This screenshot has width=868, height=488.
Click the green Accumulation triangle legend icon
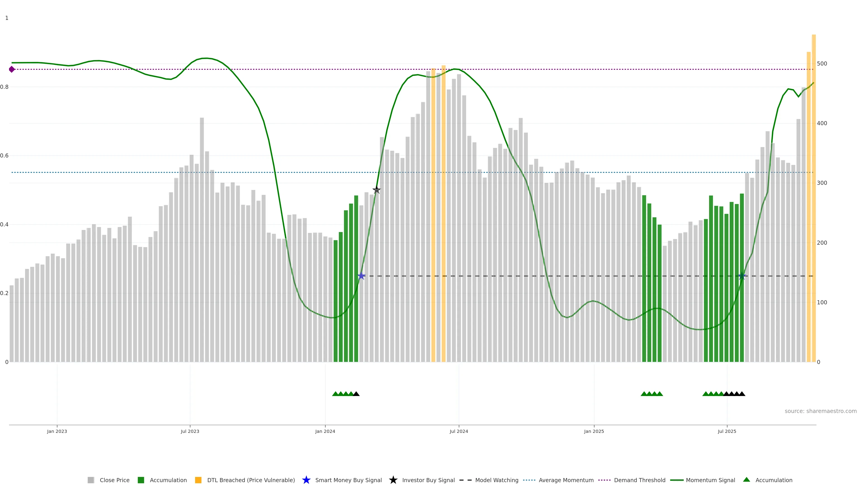[x=746, y=480]
